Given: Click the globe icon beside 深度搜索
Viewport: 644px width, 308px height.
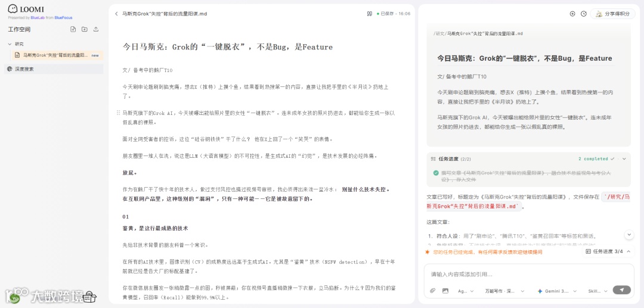Looking at the screenshot, I should tap(10, 69).
